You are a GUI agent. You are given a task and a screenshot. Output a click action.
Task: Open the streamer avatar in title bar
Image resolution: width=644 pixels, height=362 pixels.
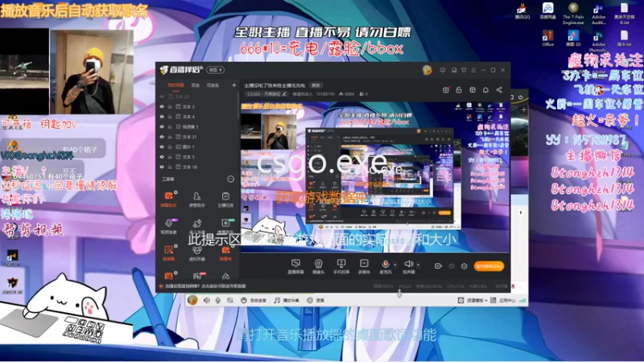(427, 70)
